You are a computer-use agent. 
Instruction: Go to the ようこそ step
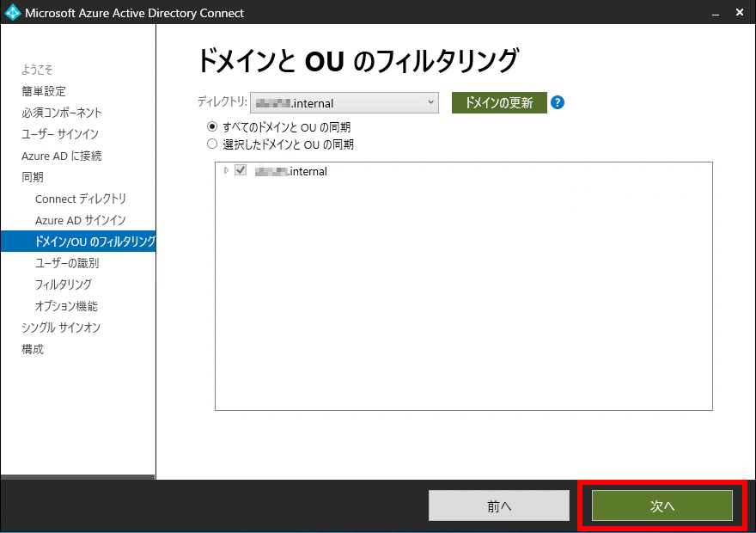point(37,70)
